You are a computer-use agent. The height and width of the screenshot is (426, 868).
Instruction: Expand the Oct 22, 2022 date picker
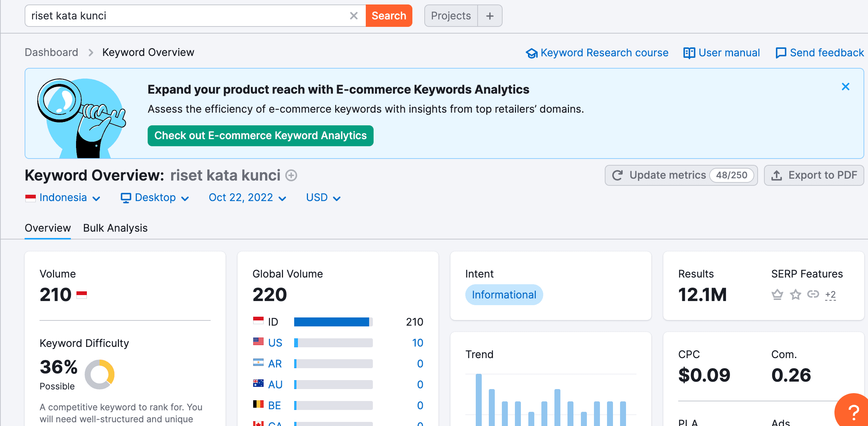(x=247, y=198)
